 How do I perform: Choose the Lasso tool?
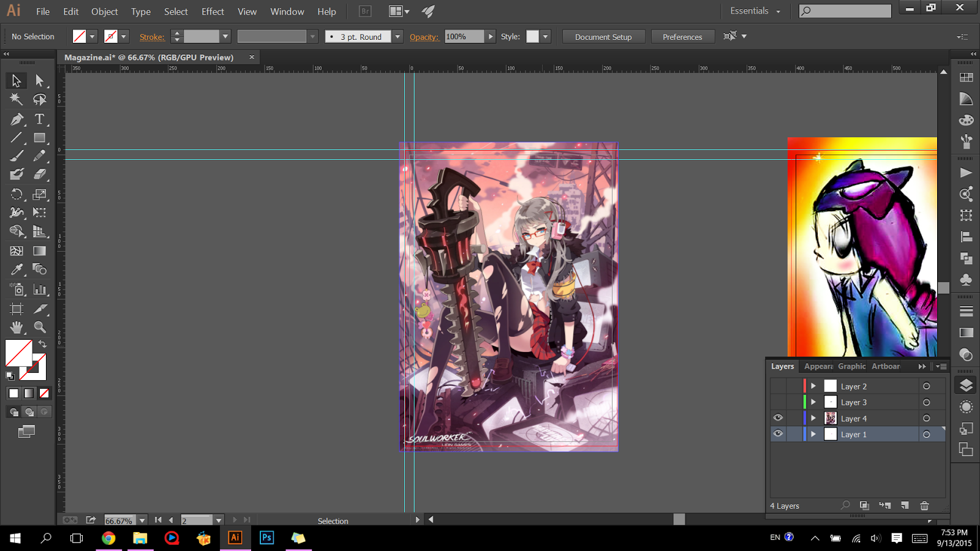pos(40,99)
